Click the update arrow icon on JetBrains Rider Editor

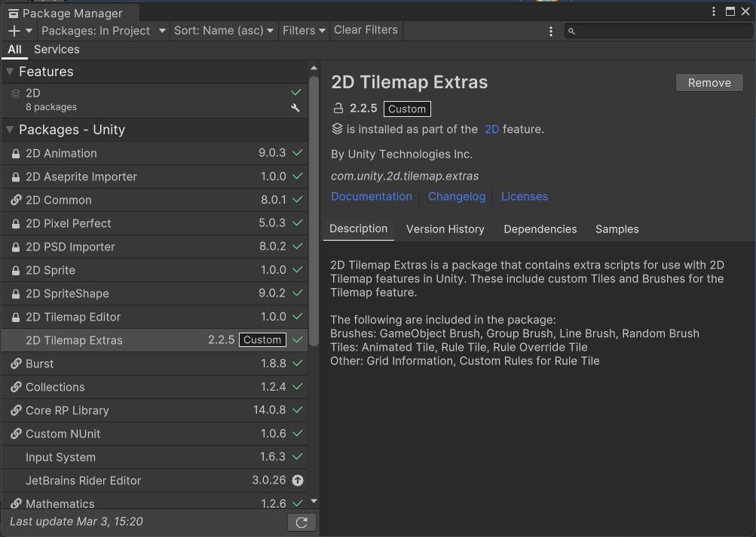click(x=298, y=480)
